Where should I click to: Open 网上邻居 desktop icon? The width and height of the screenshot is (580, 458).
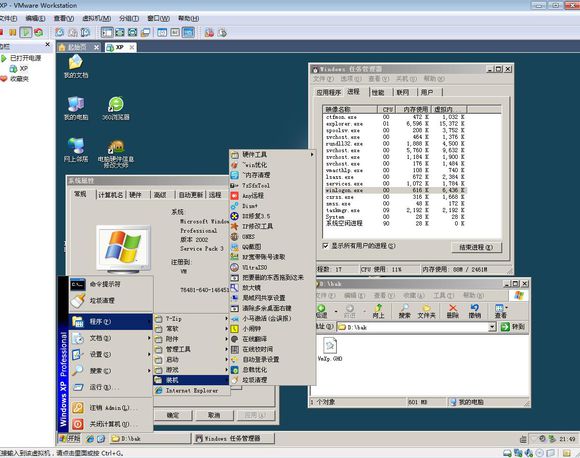pyautogui.click(x=75, y=150)
